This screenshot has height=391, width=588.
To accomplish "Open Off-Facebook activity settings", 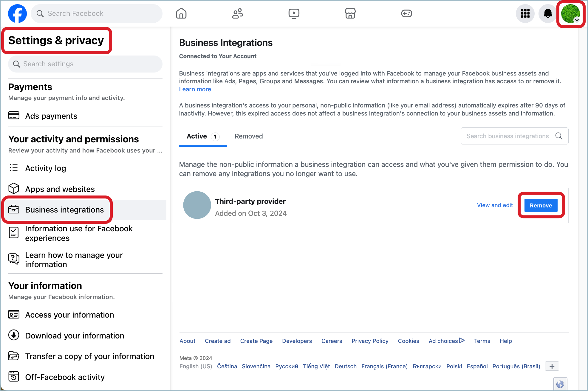I will pyautogui.click(x=65, y=377).
